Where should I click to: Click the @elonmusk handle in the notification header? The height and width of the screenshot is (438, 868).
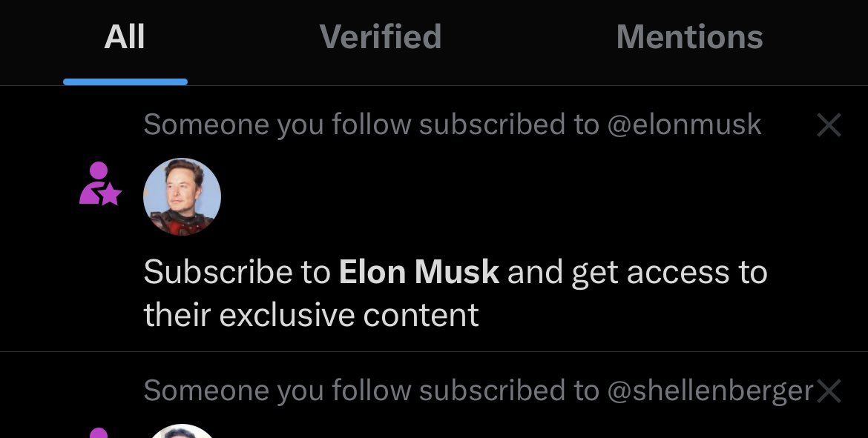684,125
